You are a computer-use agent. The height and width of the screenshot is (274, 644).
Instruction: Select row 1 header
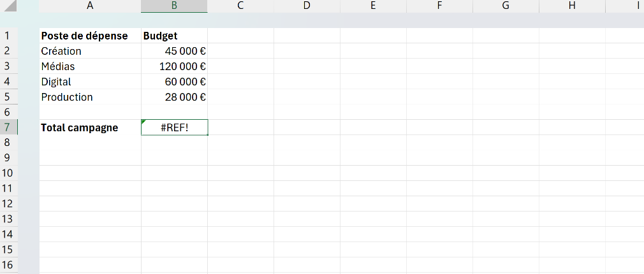click(9, 36)
